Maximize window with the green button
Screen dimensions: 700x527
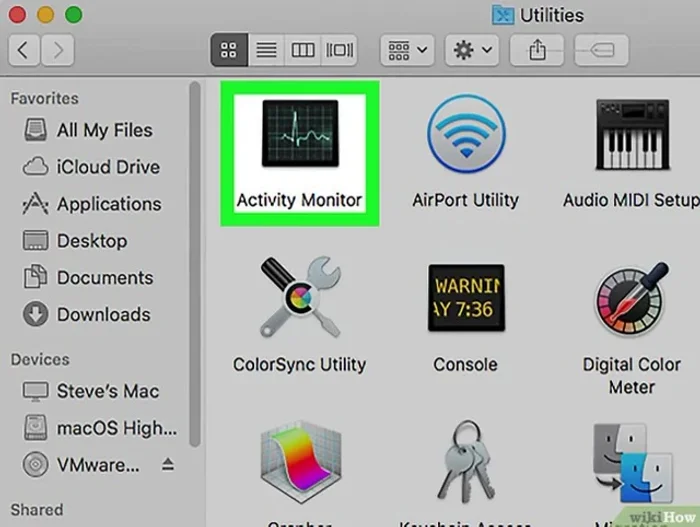(74, 15)
